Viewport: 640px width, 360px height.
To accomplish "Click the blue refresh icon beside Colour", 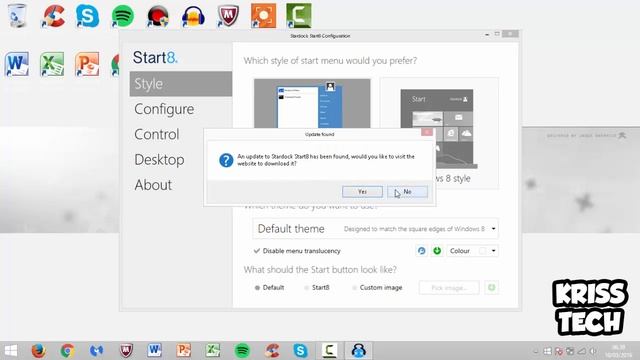I will coord(422,251).
